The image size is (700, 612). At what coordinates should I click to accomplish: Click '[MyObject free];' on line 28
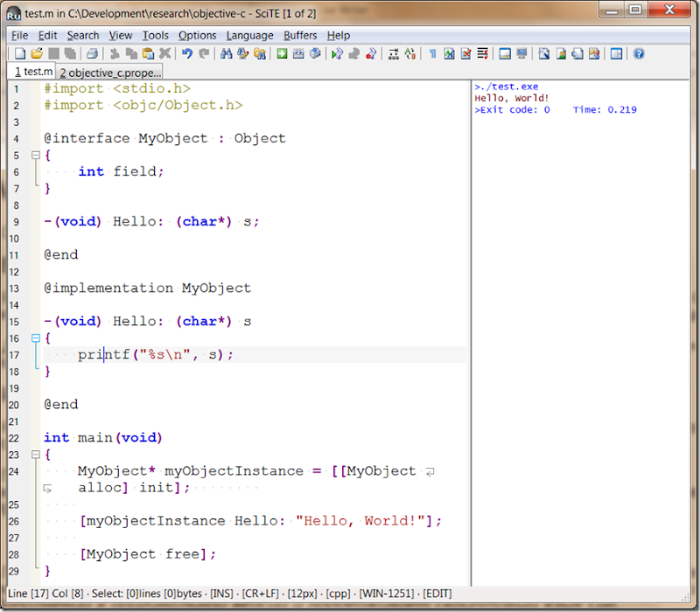(x=148, y=554)
